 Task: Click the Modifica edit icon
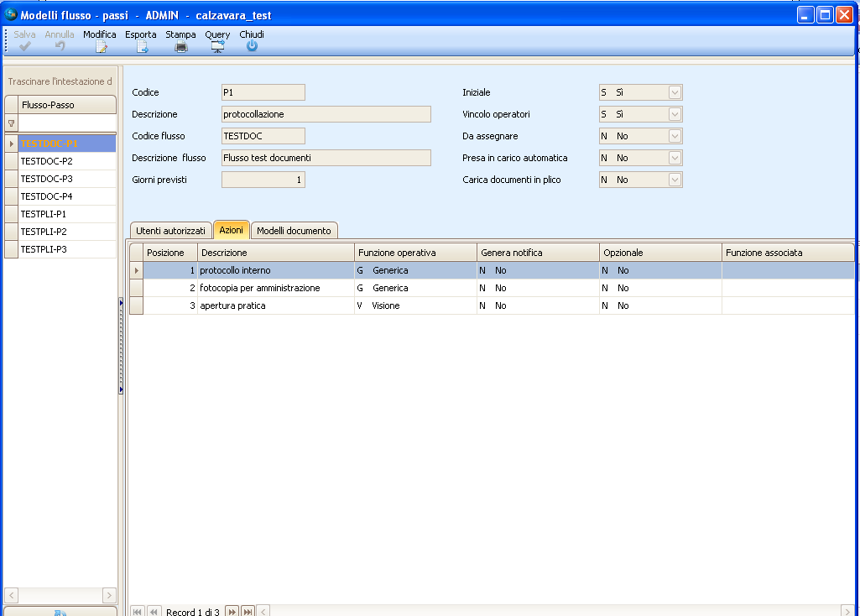[x=101, y=47]
